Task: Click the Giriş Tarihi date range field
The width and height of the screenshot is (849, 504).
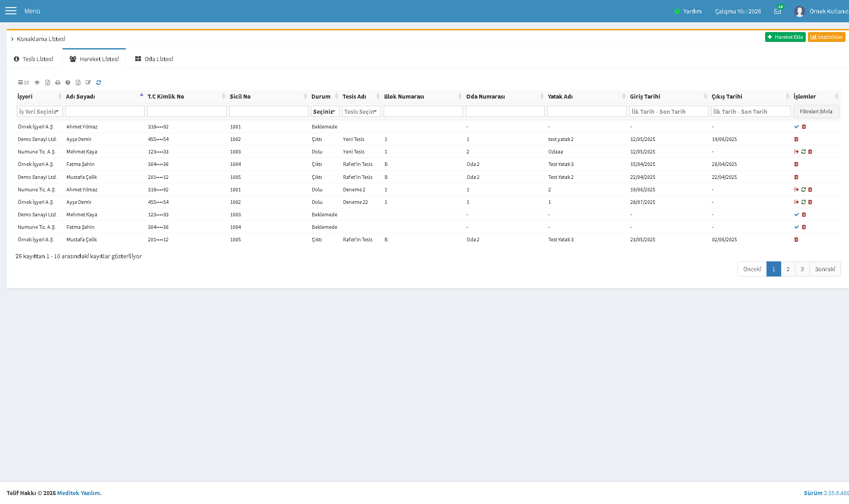Action: coord(669,112)
